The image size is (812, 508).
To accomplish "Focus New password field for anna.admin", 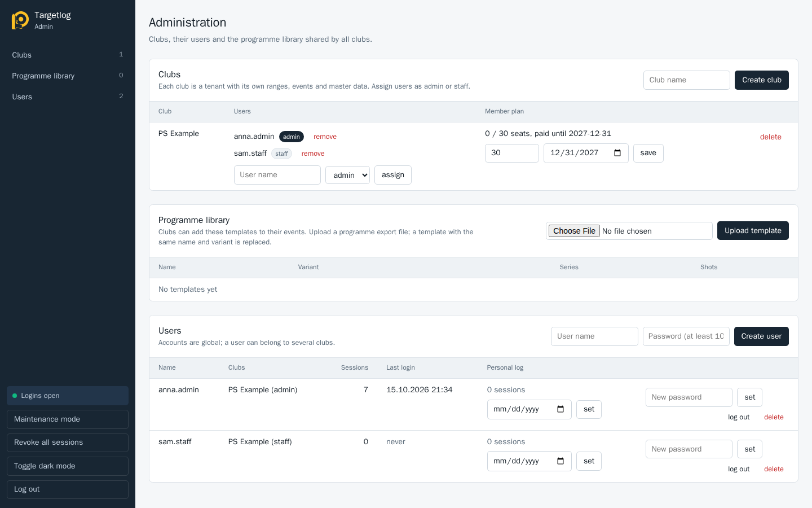I will (x=689, y=397).
